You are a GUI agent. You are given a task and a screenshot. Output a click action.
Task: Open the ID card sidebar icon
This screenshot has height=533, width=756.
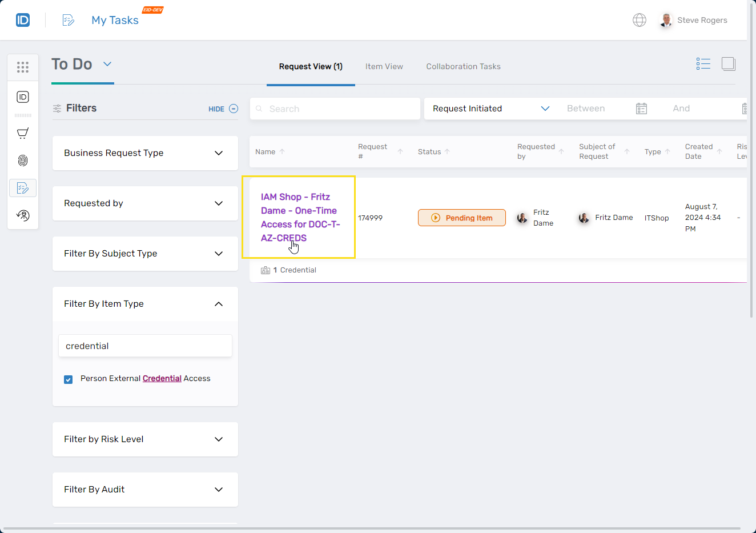[x=23, y=97]
